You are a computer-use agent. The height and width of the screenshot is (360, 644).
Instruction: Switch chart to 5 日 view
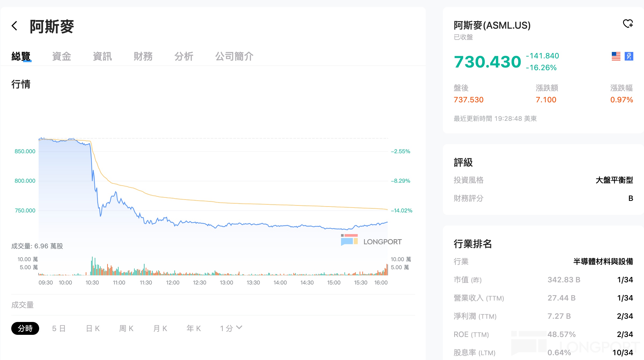[x=59, y=328]
